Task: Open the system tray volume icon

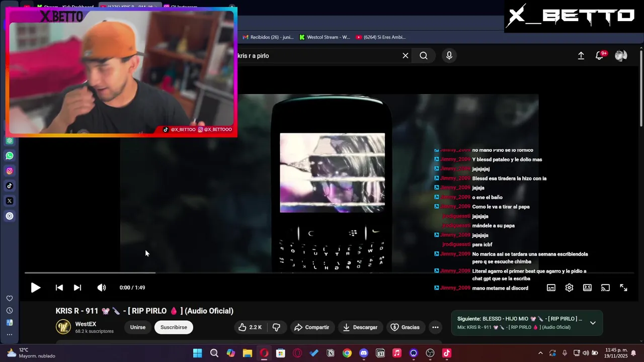Action: (586, 353)
